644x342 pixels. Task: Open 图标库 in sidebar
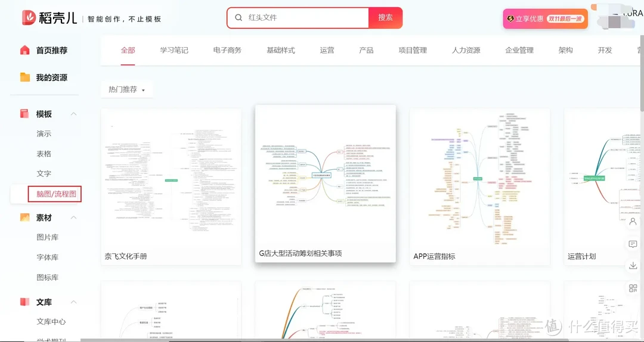click(48, 278)
